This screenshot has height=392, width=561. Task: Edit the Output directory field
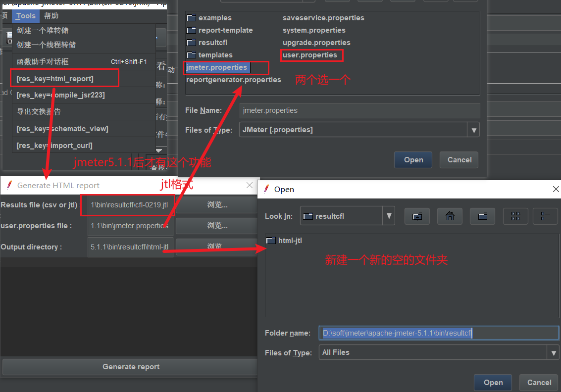click(x=131, y=247)
